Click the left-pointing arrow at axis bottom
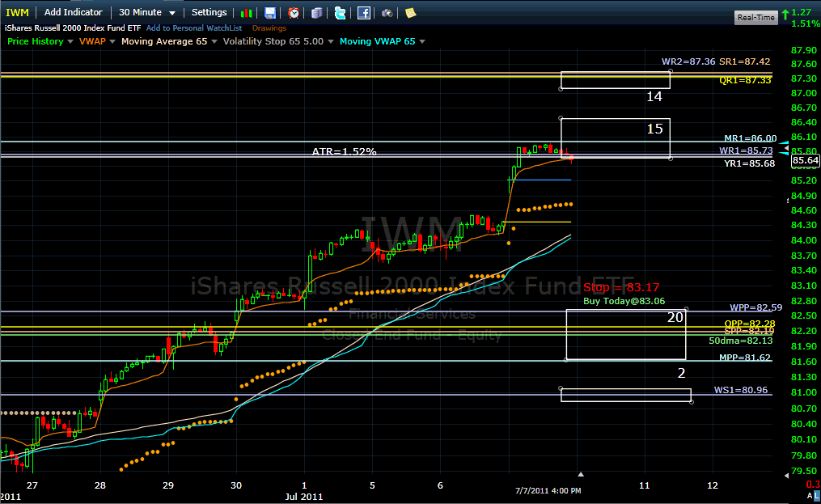821x504 pixels. [x=786, y=475]
